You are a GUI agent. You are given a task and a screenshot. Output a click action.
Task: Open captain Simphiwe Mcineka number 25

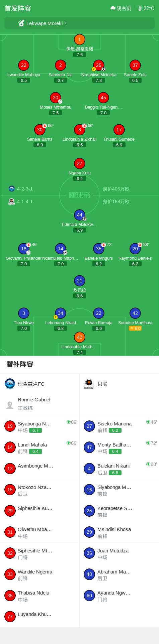click(99, 66)
